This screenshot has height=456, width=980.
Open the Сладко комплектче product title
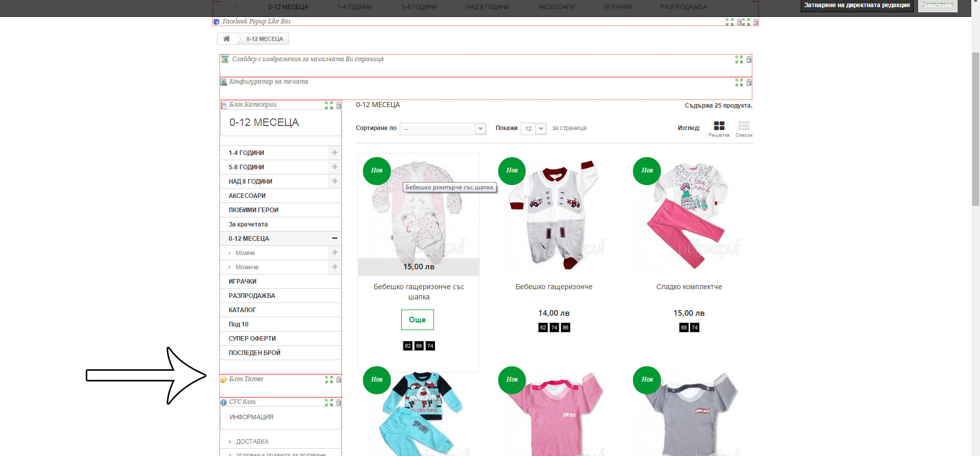(689, 287)
